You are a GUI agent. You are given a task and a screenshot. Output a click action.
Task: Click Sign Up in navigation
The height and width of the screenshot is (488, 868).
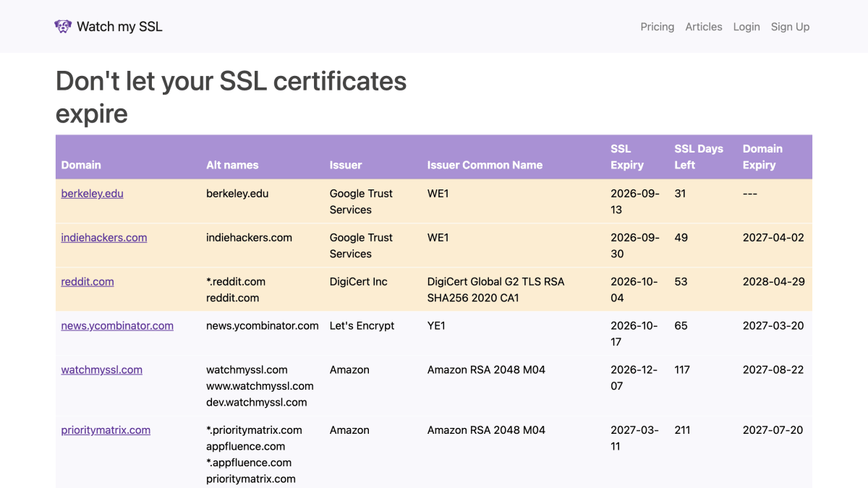tap(790, 27)
